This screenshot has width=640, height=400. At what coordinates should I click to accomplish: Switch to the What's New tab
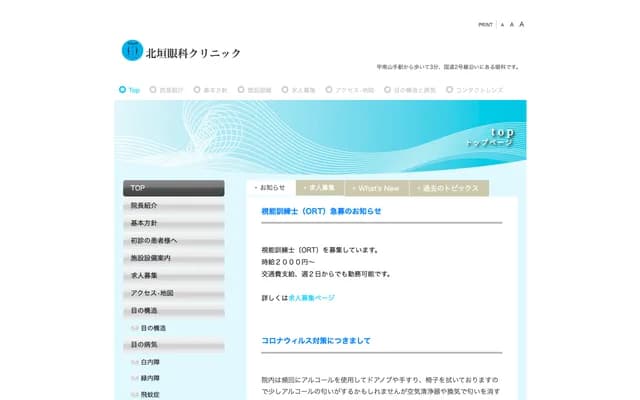coord(376,188)
